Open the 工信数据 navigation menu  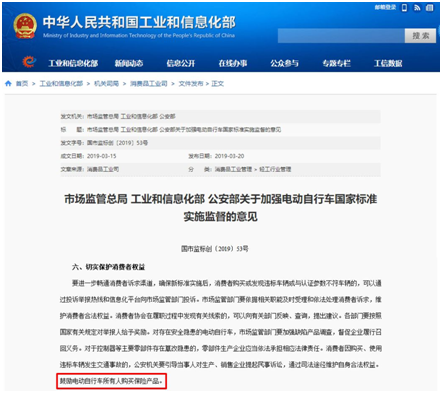click(x=388, y=63)
